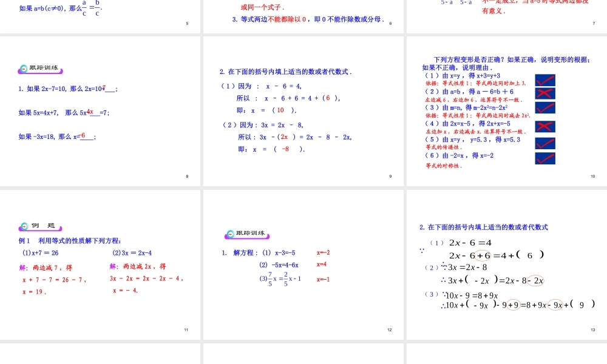The height and width of the screenshot is (364, 607).
Task: Click the red circled -9x term on slide 13
Action: (555, 305)
